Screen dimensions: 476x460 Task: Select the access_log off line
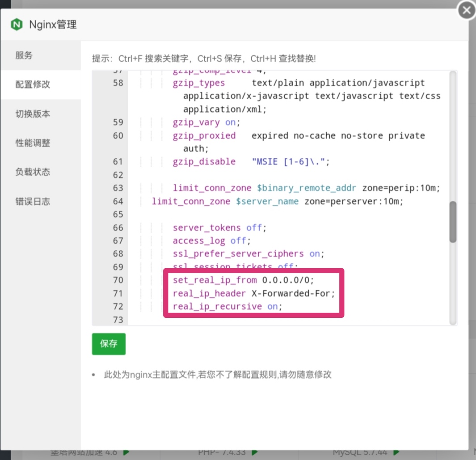click(x=210, y=241)
